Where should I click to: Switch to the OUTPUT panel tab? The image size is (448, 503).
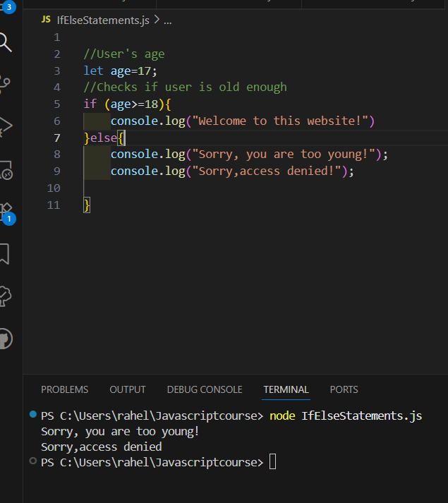coord(128,389)
